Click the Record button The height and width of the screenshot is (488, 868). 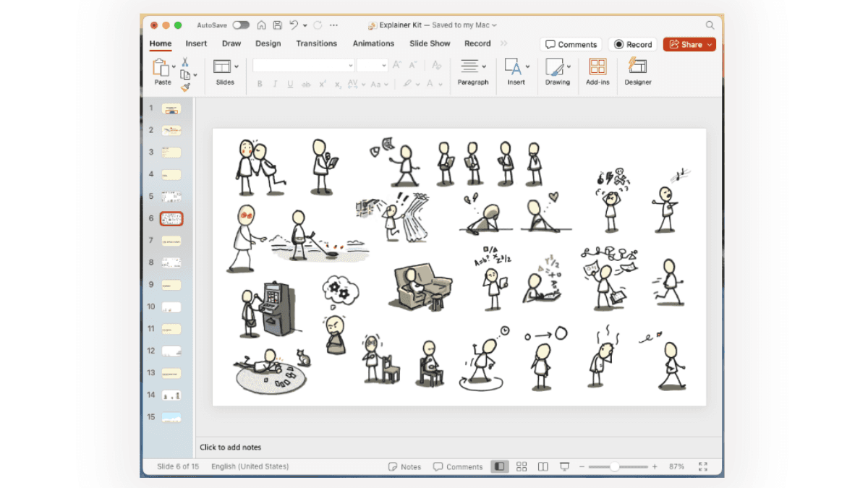(632, 44)
